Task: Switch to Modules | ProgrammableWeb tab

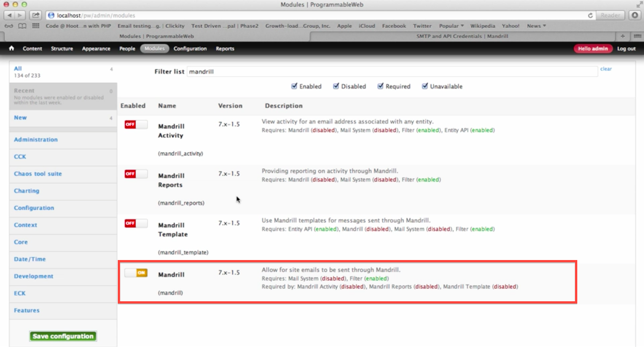Action: coord(156,36)
